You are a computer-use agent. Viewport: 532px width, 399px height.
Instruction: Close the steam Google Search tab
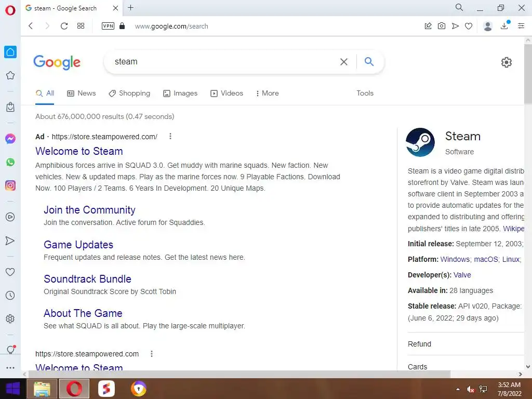point(115,8)
